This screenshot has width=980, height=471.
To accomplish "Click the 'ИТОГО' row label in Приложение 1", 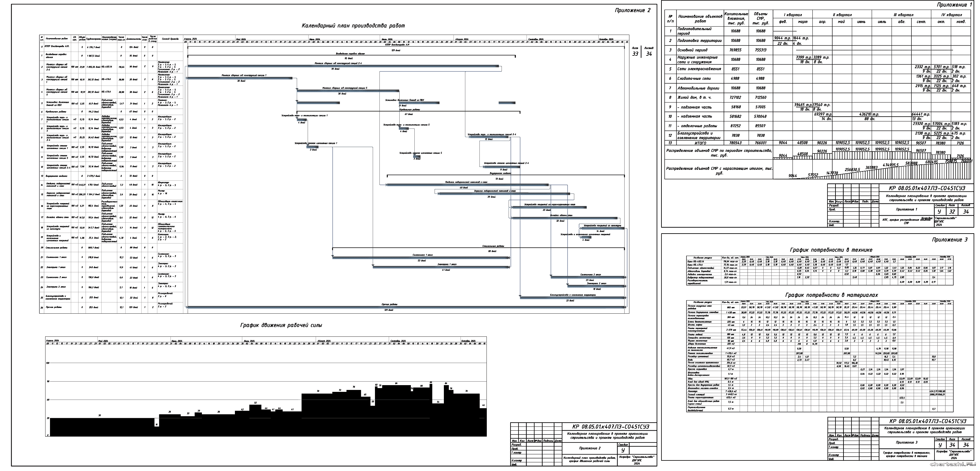I will [x=700, y=143].
